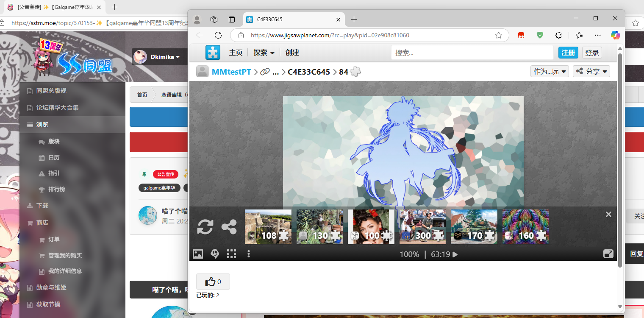Open the Copilot icon in Edge
This screenshot has height=318, width=644.
616,35
